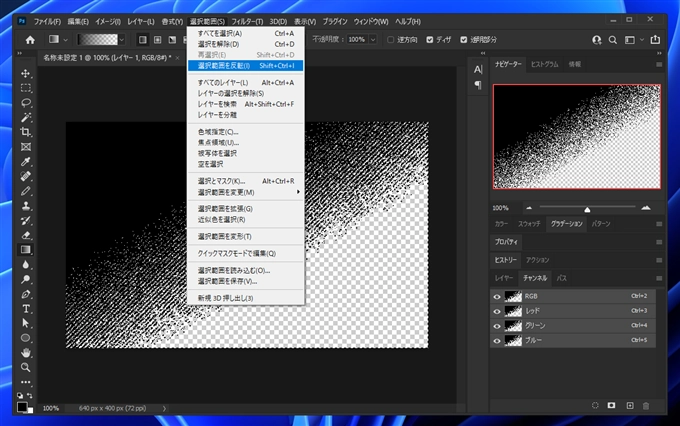Select the Crop tool

coord(27,132)
